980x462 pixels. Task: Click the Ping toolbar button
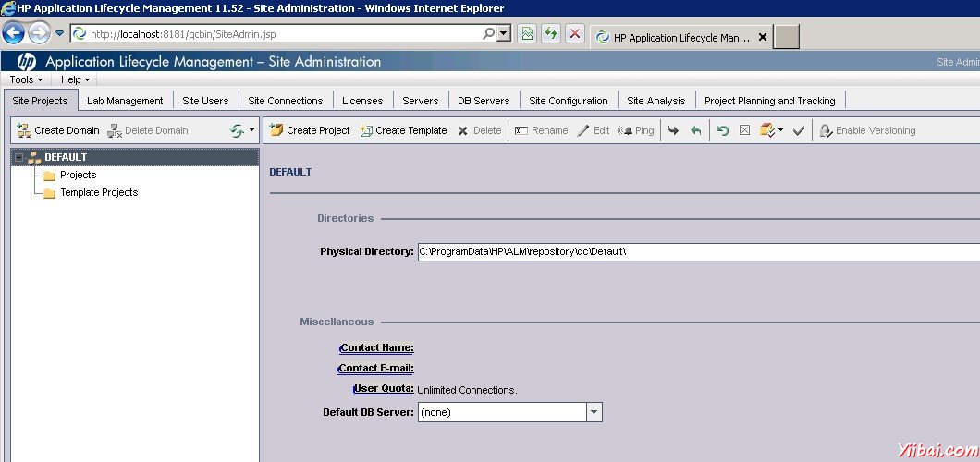click(636, 130)
